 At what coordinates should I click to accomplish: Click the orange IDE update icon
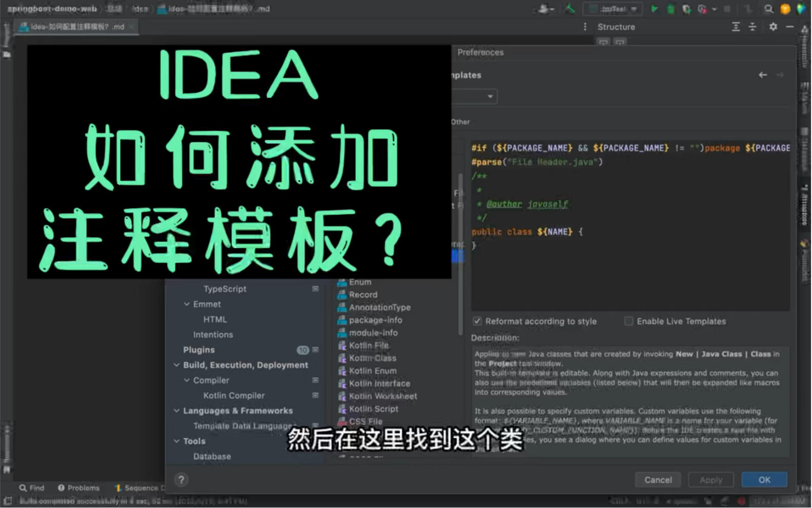tap(785, 9)
